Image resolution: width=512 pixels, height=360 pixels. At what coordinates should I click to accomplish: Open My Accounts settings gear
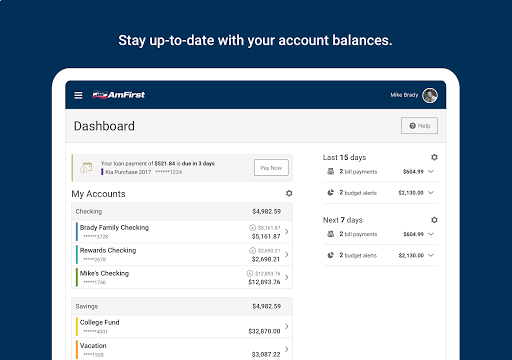(x=289, y=193)
